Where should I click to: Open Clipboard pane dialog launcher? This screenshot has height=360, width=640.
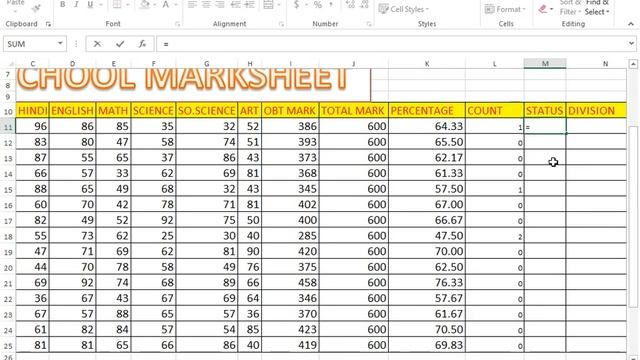(x=48, y=24)
